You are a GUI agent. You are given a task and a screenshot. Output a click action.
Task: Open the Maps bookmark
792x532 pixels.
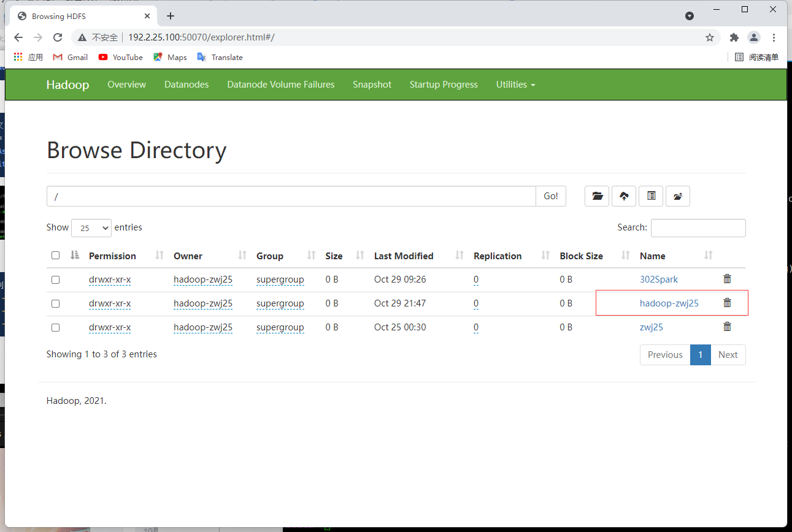point(170,57)
